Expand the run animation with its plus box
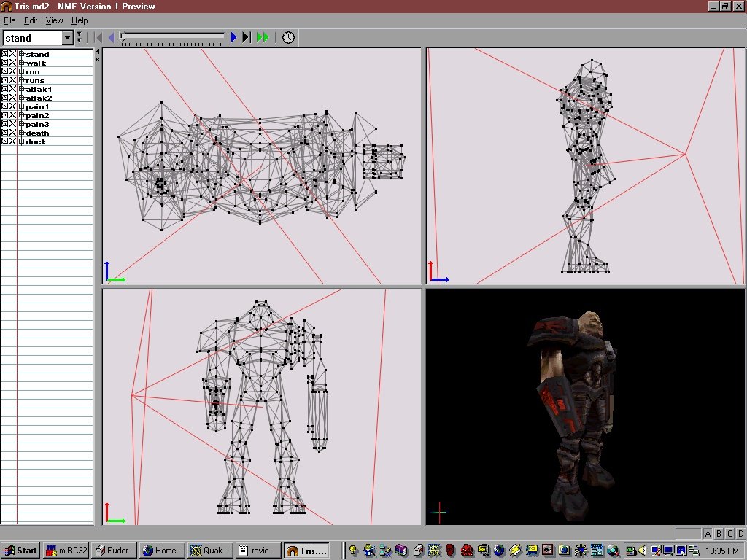 click(21, 71)
